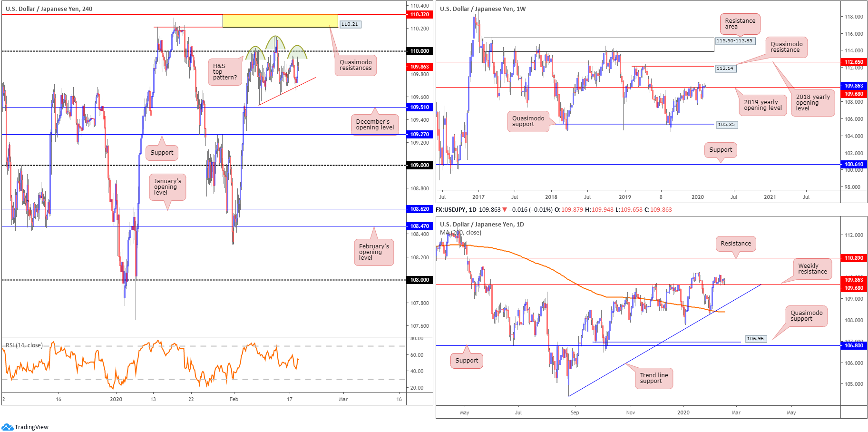Click the 106.96 price tag on the daily chart

[x=755, y=339]
